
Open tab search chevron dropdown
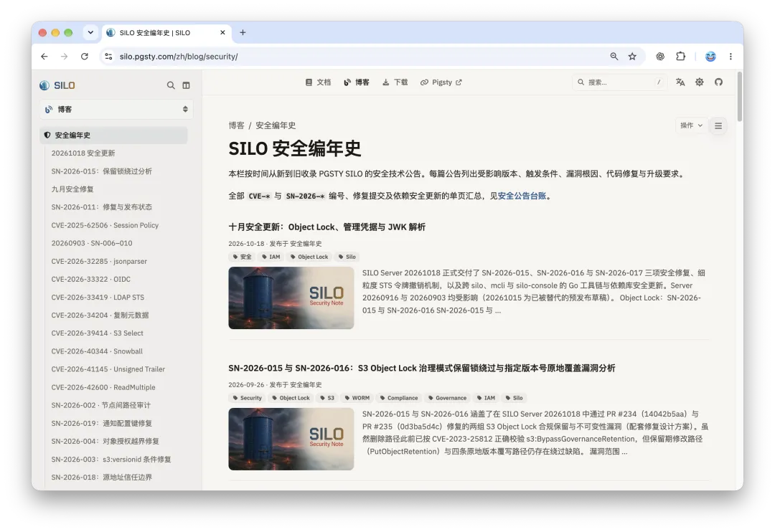(x=90, y=32)
